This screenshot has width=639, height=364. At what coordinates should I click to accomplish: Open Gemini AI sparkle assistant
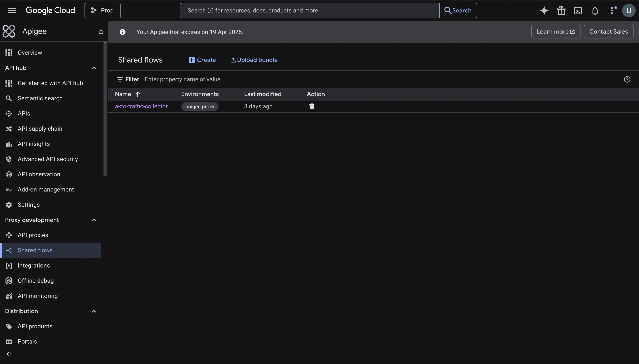[544, 11]
